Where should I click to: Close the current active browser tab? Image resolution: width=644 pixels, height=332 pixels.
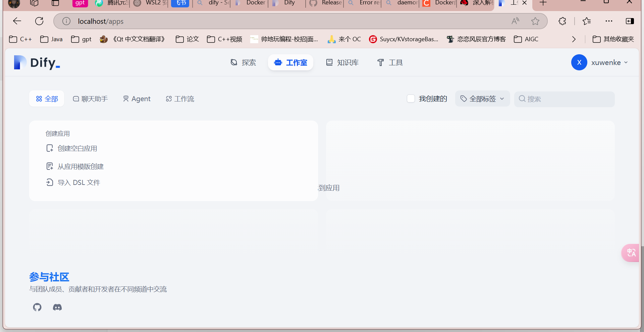[x=525, y=3]
